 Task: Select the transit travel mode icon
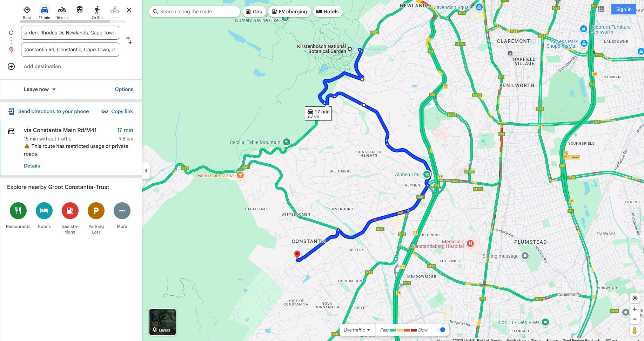click(80, 10)
